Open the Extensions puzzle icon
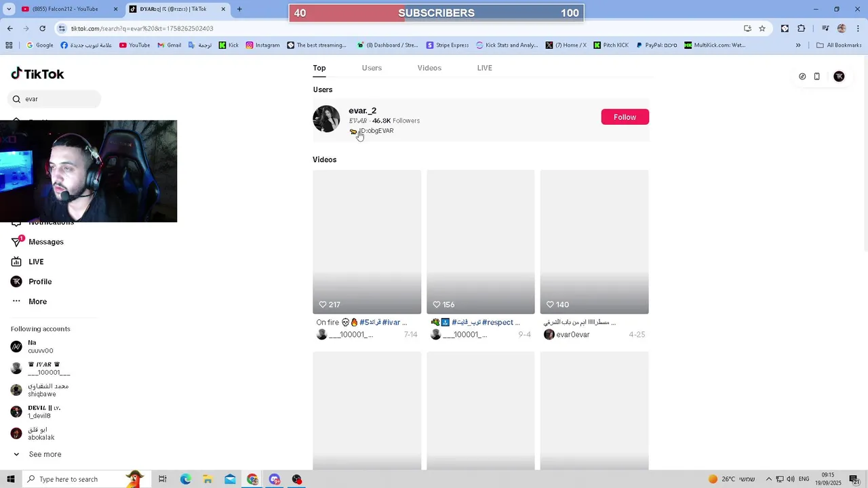Screen dimensions: 868x488 point(802,28)
